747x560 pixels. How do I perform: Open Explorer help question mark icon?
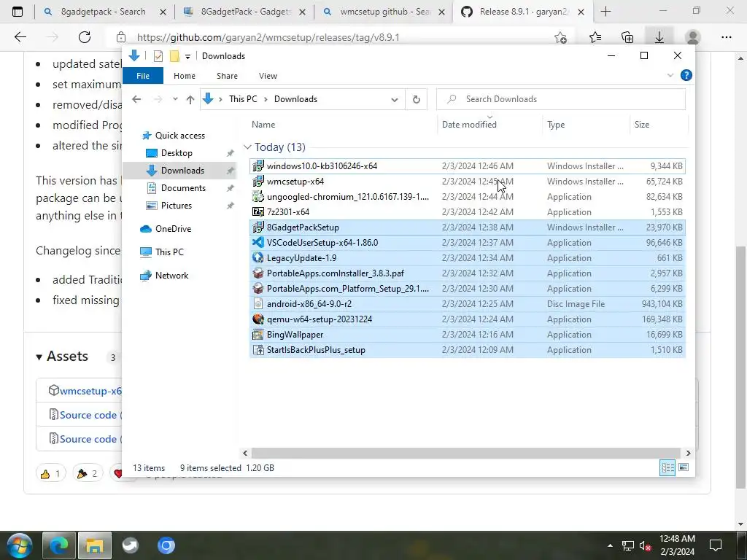[686, 75]
